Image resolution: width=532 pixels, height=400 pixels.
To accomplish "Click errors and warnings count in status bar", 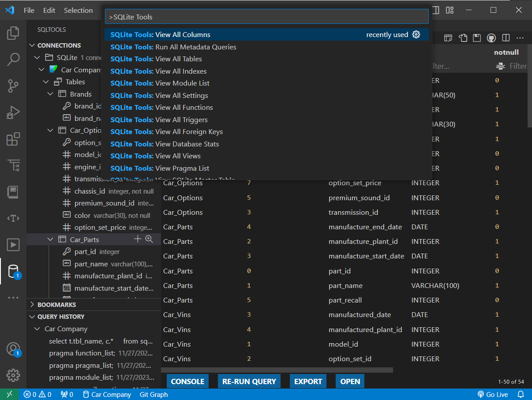I will click(37, 394).
